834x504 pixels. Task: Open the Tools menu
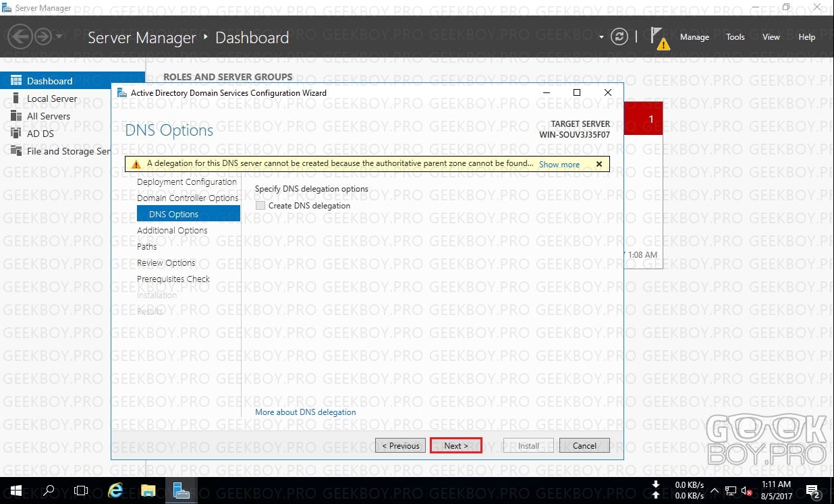click(735, 37)
